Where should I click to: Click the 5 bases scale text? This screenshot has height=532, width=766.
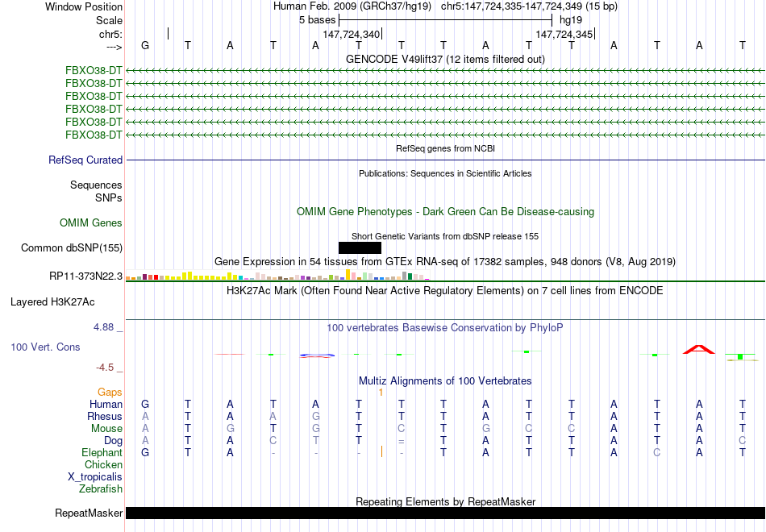pos(318,20)
